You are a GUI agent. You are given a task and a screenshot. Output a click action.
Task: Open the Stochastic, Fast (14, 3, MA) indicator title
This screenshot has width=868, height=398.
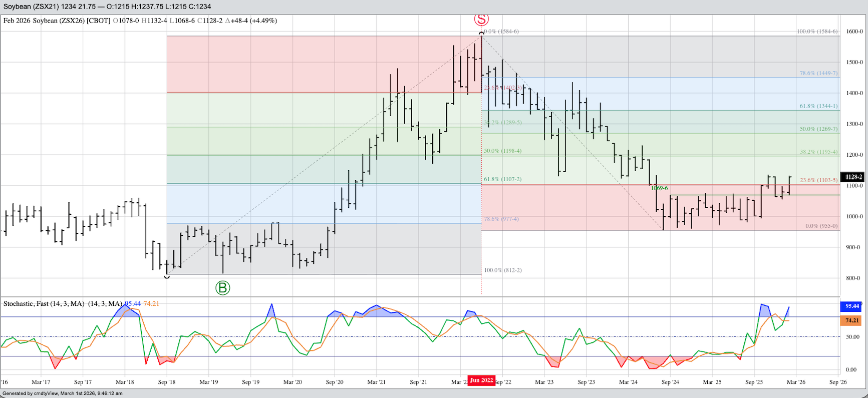click(x=44, y=303)
